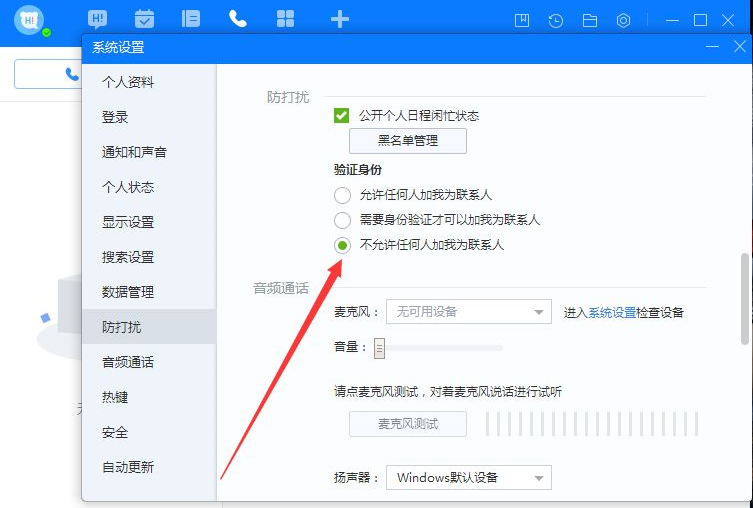Open the user avatar in top bar
This screenshot has height=508, width=753.
(29, 20)
